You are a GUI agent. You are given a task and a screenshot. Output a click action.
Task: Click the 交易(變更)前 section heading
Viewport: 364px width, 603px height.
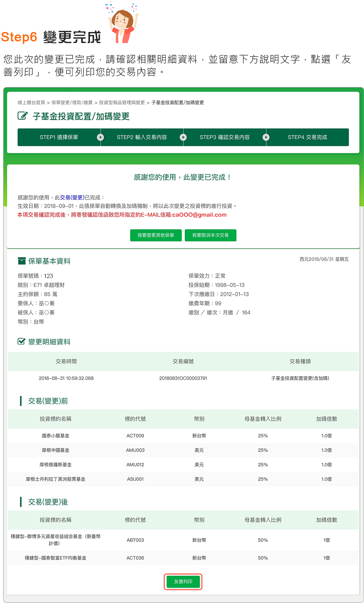48,401
